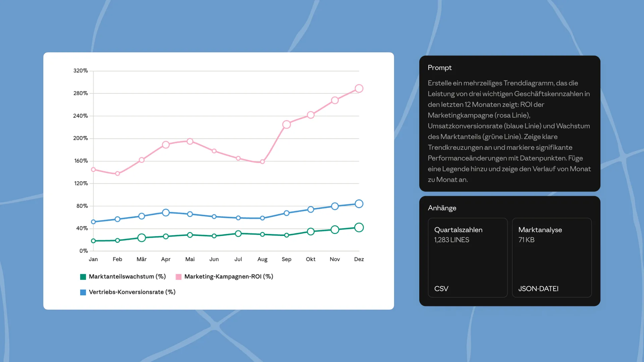
Task: Click the blue Vertriebs-Konversionsrate legend swatch
Action: [x=83, y=292]
